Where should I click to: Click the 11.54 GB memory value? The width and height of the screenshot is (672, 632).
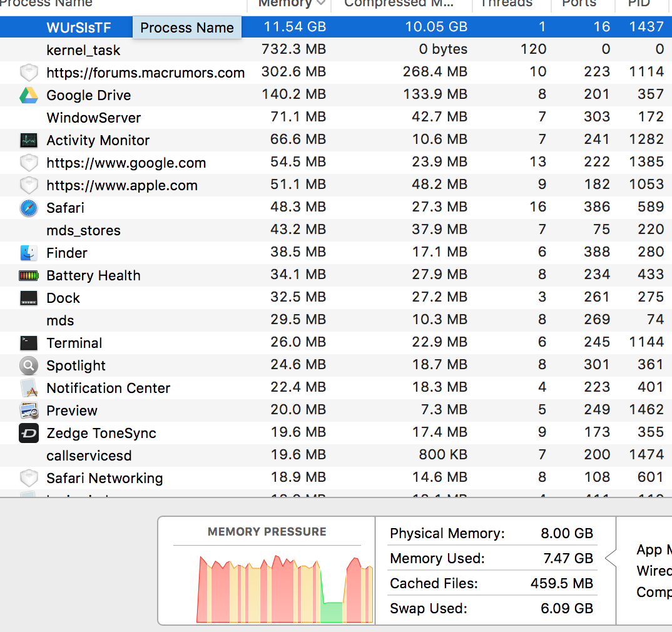point(295,26)
